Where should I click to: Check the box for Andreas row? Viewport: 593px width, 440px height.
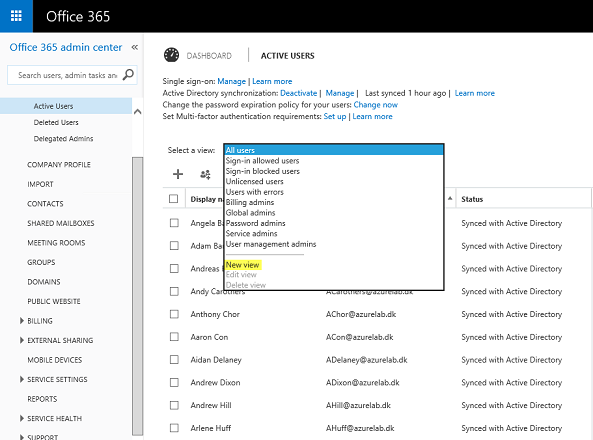pyautogui.click(x=174, y=269)
